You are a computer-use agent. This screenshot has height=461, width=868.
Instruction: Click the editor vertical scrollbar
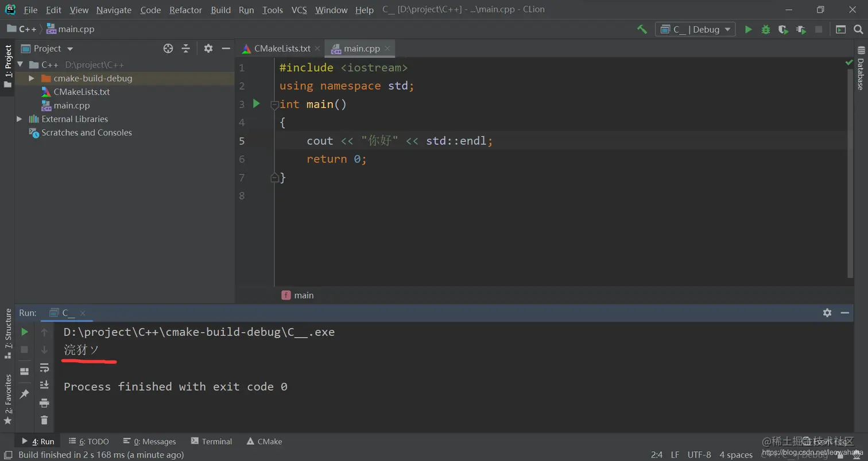(850, 172)
